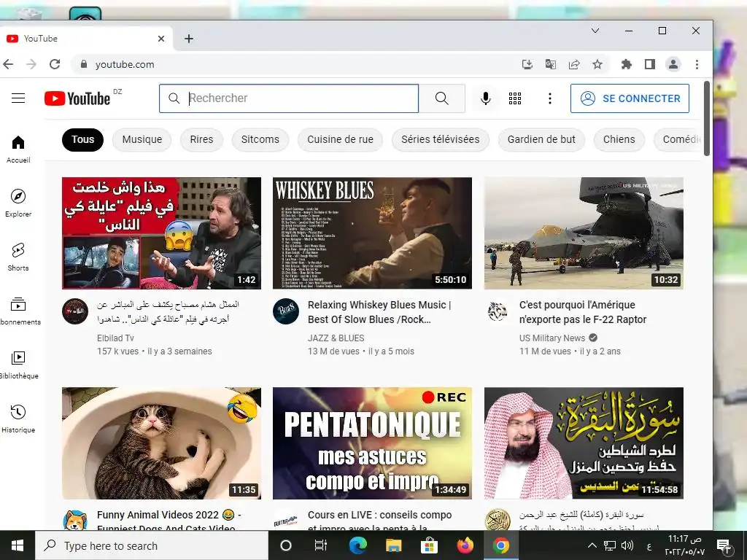Viewport: 747px width, 560px height.
Task: Open the Funny Animal Videos 2022 title
Action: pyautogui.click(x=169, y=521)
